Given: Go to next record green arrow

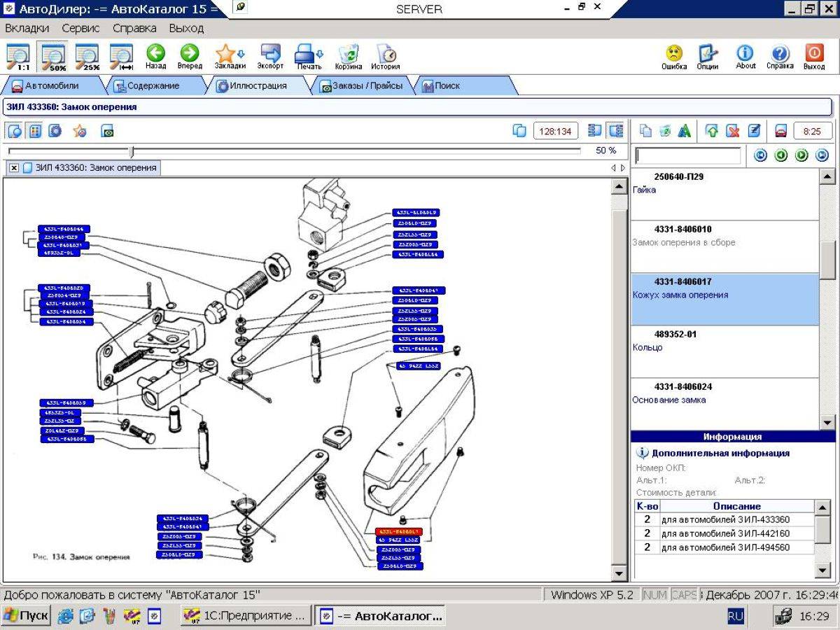Looking at the screenshot, I should 802,155.
